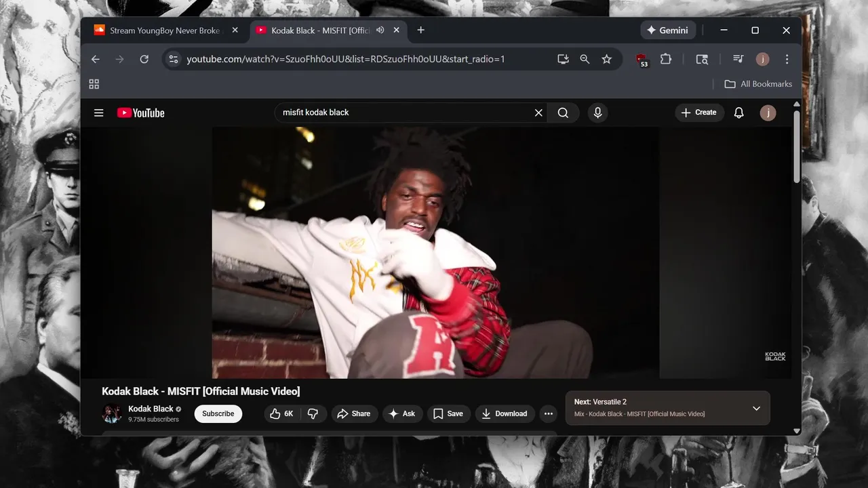Subscribe to Kodak Black channel
This screenshot has width=868, height=488.
point(218,413)
